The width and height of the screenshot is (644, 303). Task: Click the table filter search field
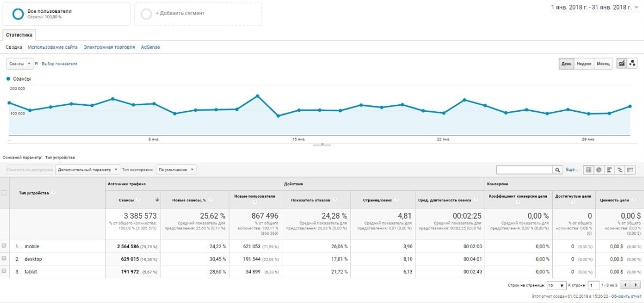[x=525, y=170]
